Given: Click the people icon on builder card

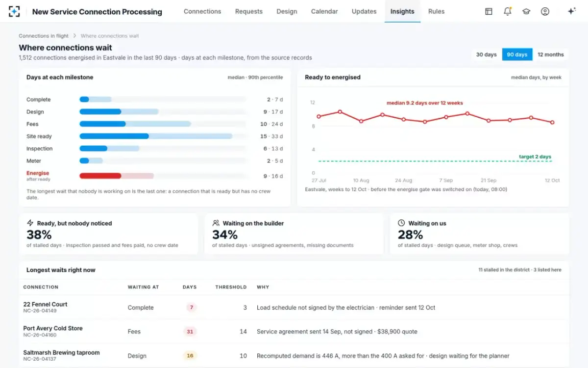Looking at the screenshot, I should 216,223.
